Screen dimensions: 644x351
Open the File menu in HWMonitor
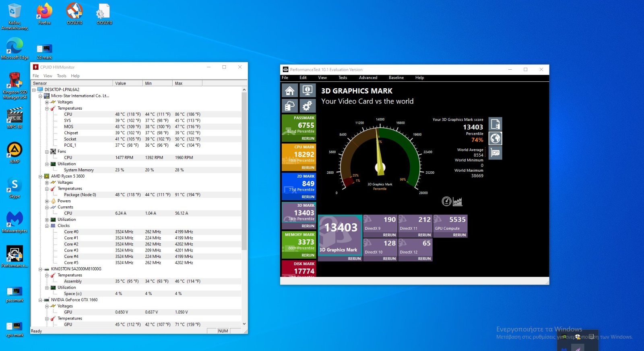pos(36,76)
